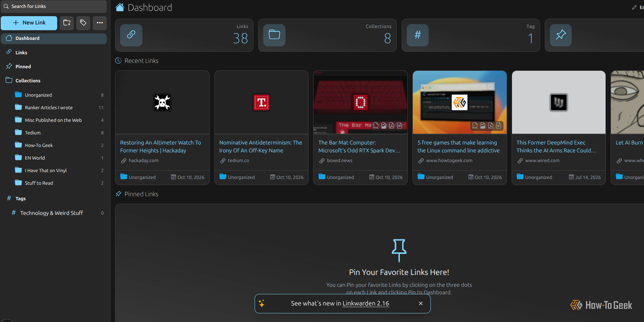Open 5 free games Linux command line link
This screenshot has width=644, height=322.
tap(458, 147)
